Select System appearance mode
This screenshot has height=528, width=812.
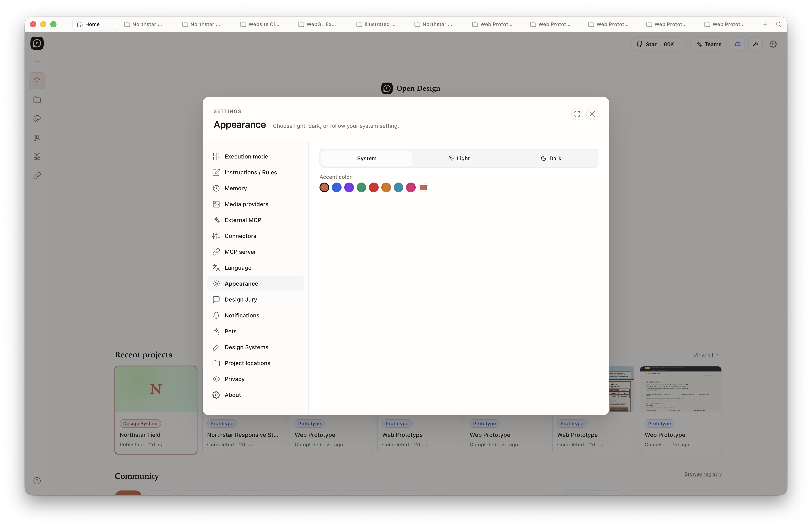367,158
